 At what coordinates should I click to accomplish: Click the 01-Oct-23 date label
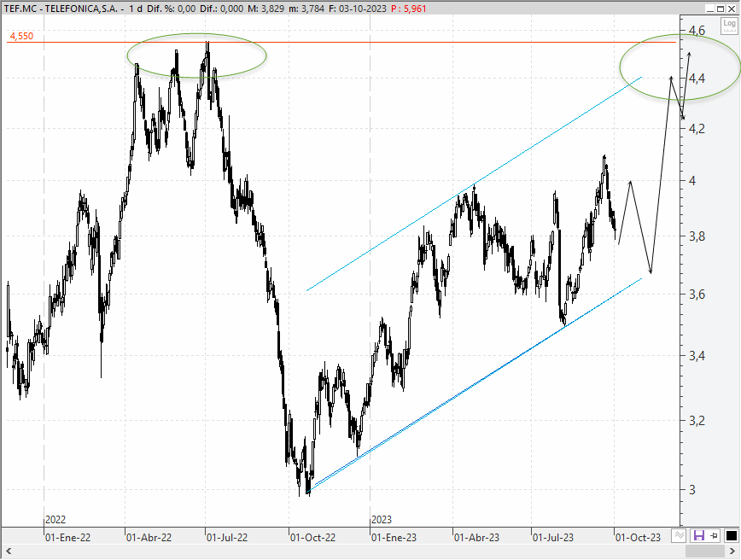[638, 538]
